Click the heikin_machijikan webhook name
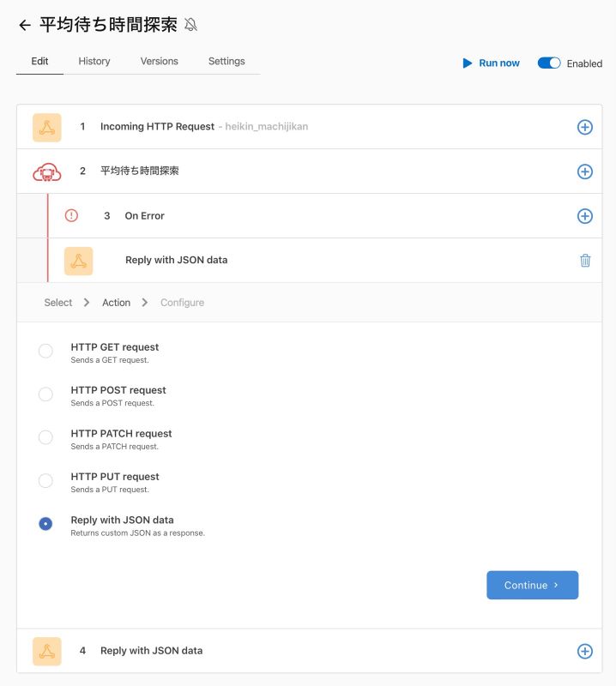The image size is (616, 686). click(x=266, y=126)
